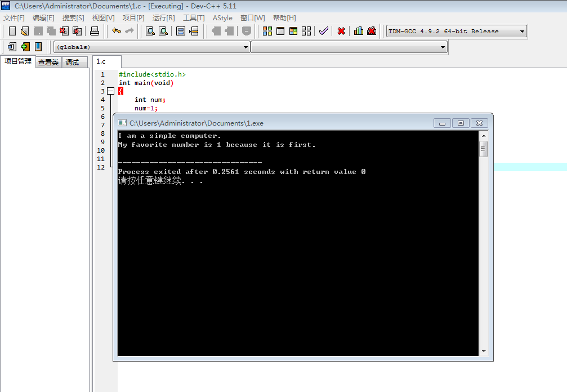This screenshot has height=392, width=567.
Task: Click the Rebuild All icon
Action: (306, 31)
